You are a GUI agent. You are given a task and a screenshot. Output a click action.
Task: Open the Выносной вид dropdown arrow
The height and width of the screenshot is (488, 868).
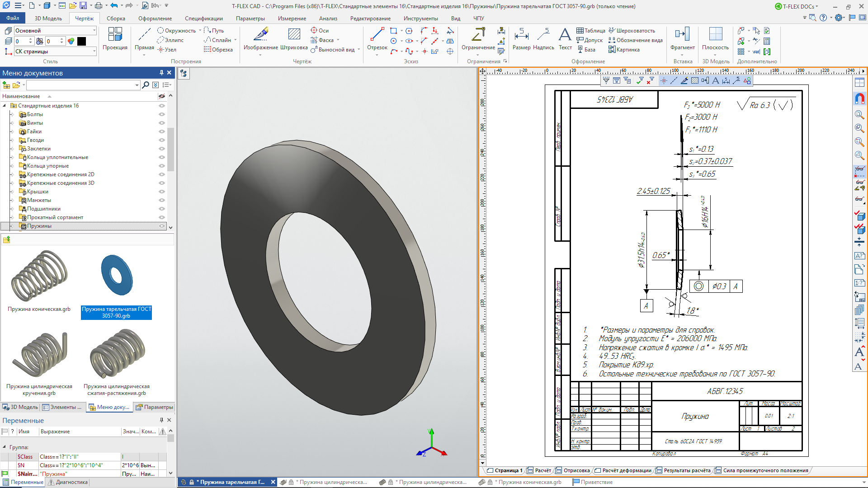(x=359, y=50)
